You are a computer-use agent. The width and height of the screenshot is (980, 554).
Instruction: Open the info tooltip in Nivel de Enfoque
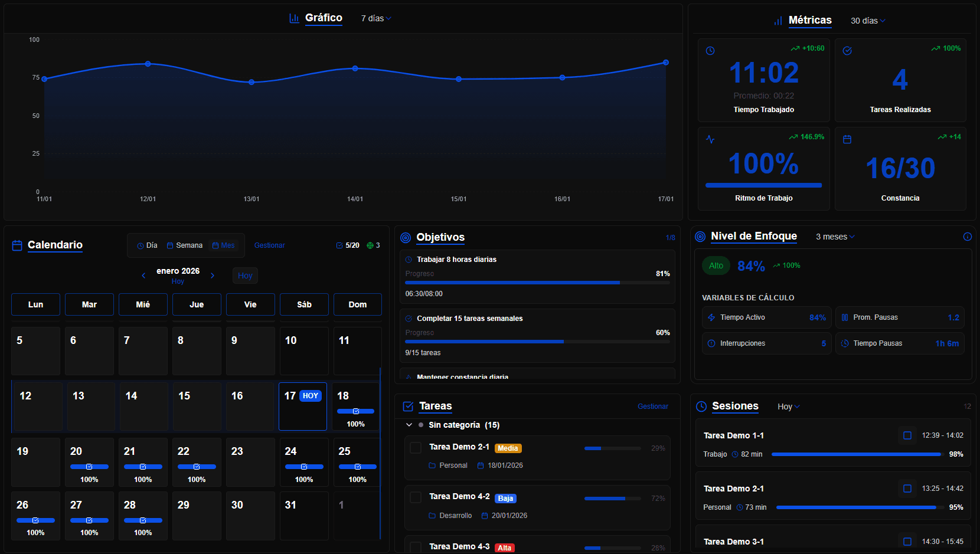[x=967, y=237]
